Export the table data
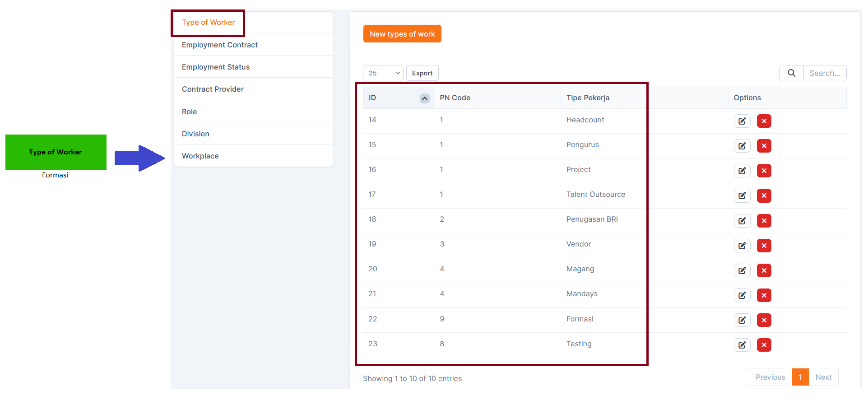 tap(422, 73)
